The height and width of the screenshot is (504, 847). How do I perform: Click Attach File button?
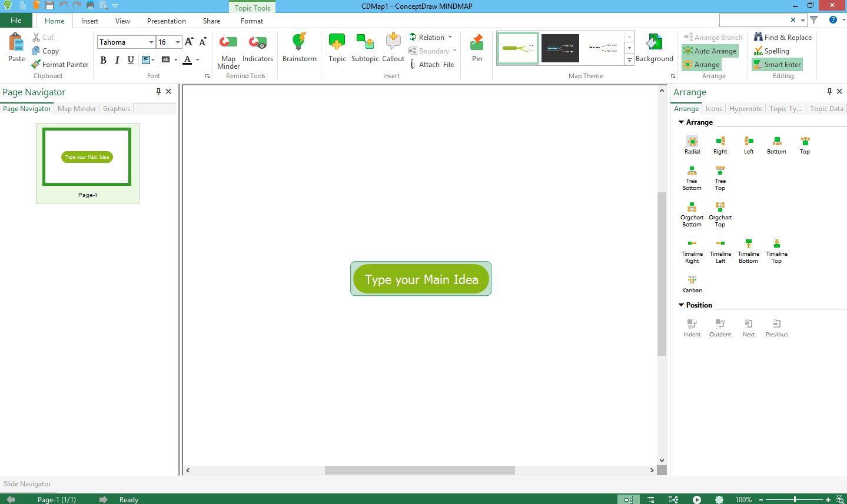(x=432, y=65)
